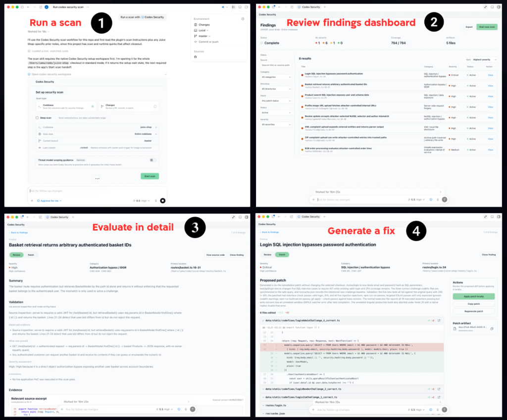Click the microphone icon in the Findings window chat box
This screenshot has width=507, height=420.
(x=438, y=199)
